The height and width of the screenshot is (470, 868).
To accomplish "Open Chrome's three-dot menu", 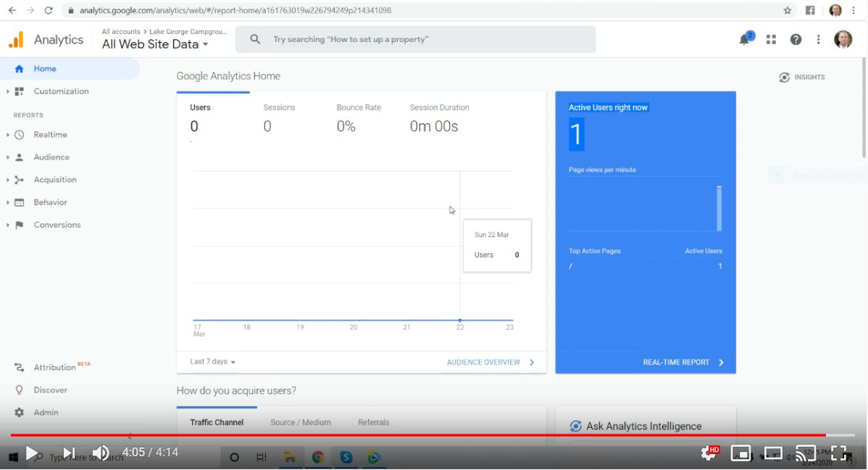I will [x=854, y=11].
